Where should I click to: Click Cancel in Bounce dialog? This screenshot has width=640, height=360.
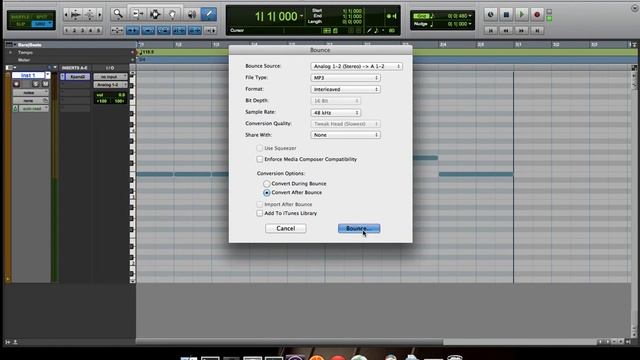tap(286, 229)
